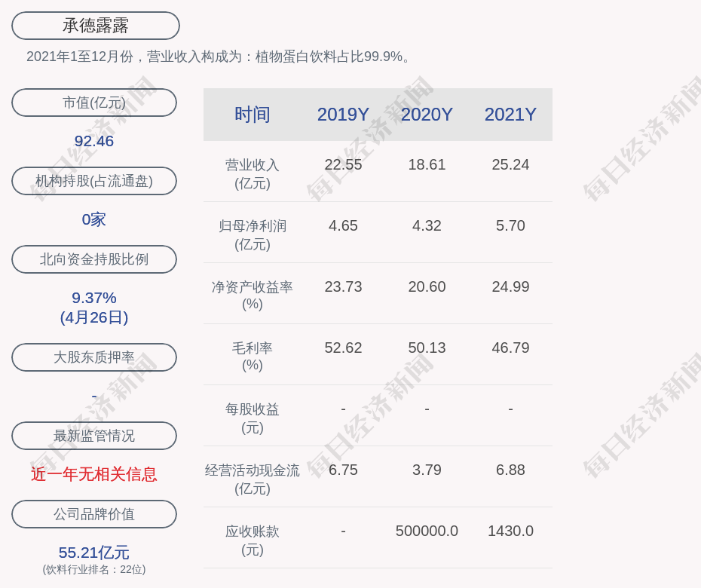Select the 饮料行业排名：22位 note
The height and width of the screenshot is (588, 701).
(x=94, y=569)
